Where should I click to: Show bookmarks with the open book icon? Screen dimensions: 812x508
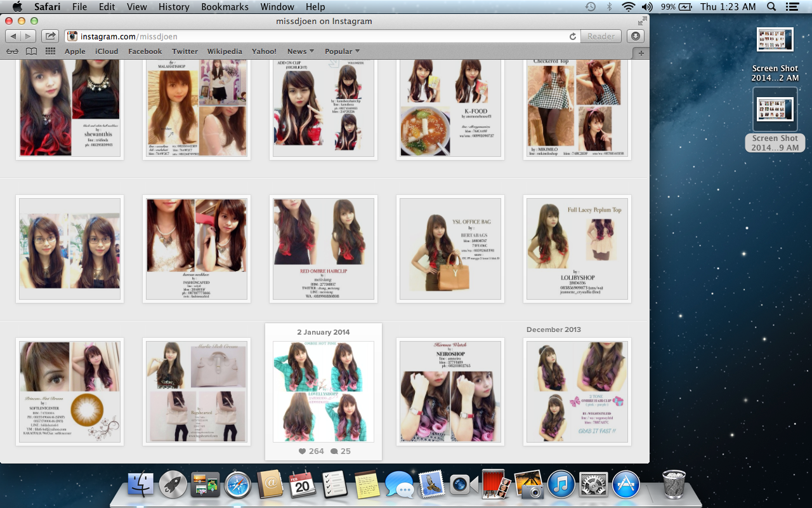[x=31, y=51]
